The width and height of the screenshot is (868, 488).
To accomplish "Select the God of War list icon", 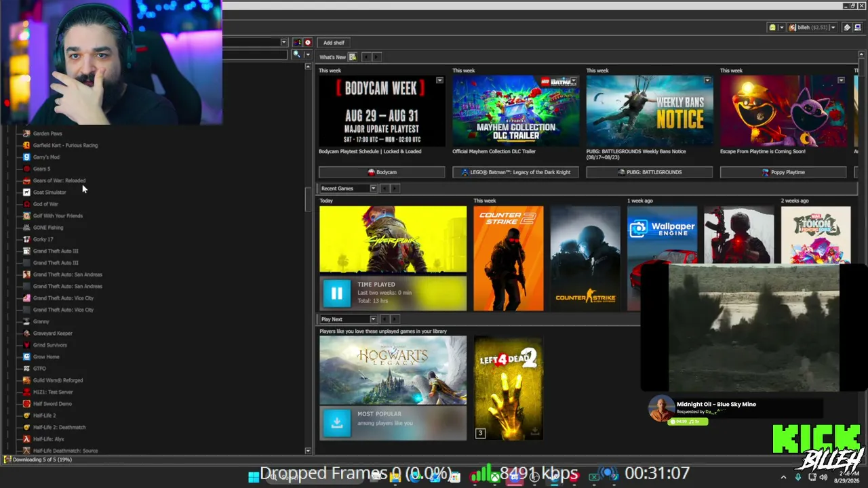I will coord(26,204).
